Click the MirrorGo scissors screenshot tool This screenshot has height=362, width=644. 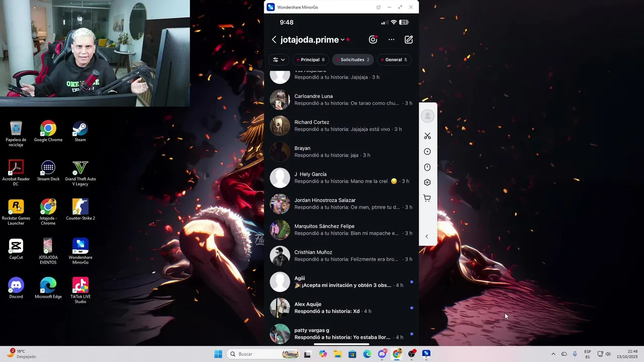[x=427, y=136]
